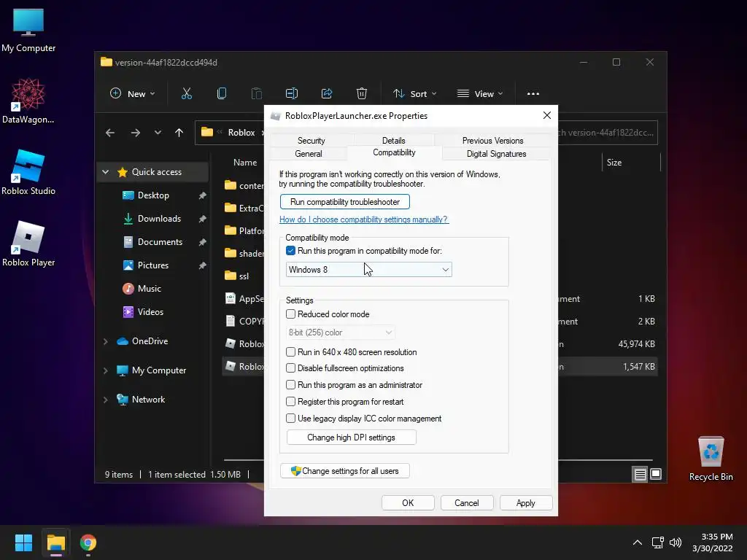The width and height of the screenshot is (747, 560).
Task: Check Run this program as an administrator
Action: pos(290,385)
